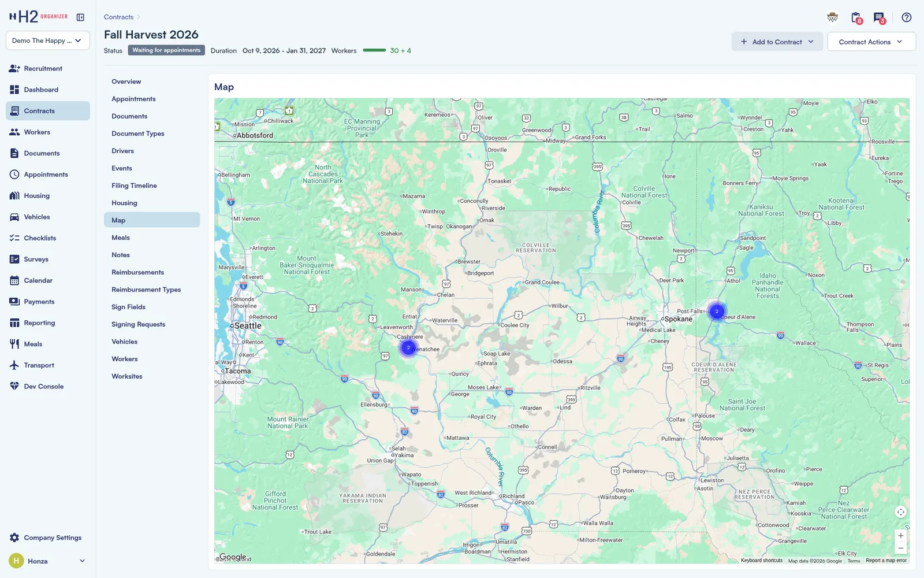This screenshot has height=578, width=924.
Task: Expand the Honza user menu
Action: (x=48, y=561)
